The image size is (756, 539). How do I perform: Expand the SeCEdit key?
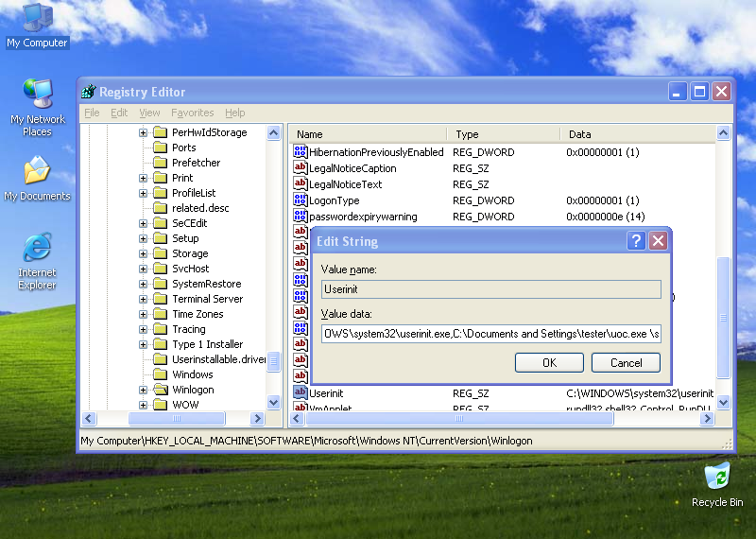click(x=143, y=223)
